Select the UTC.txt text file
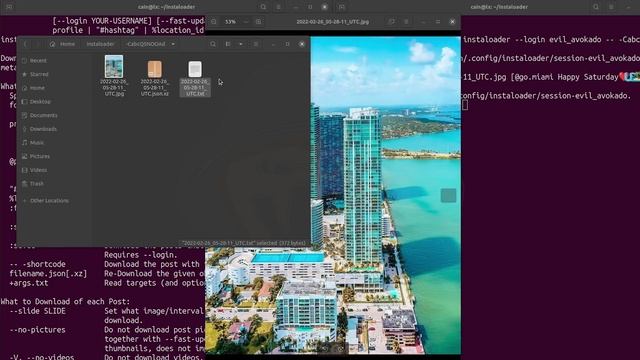 click(x=195, y=78)
